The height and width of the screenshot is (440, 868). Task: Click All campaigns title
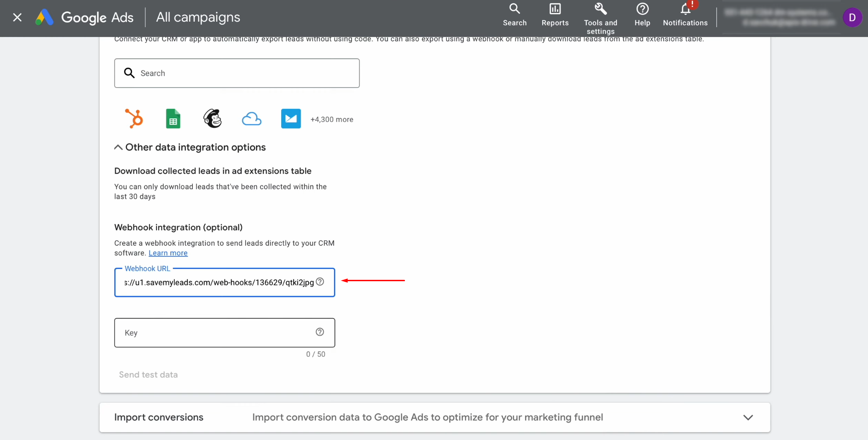point(198,17)
